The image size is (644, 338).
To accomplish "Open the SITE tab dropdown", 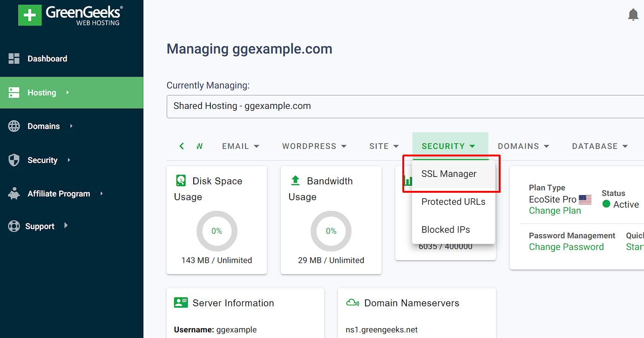I will click(384, 146).
